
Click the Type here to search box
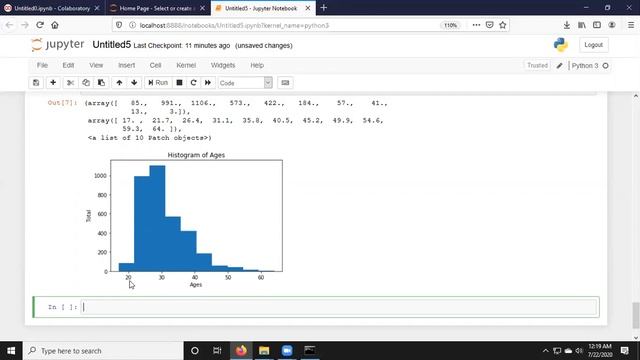point(103,351)
